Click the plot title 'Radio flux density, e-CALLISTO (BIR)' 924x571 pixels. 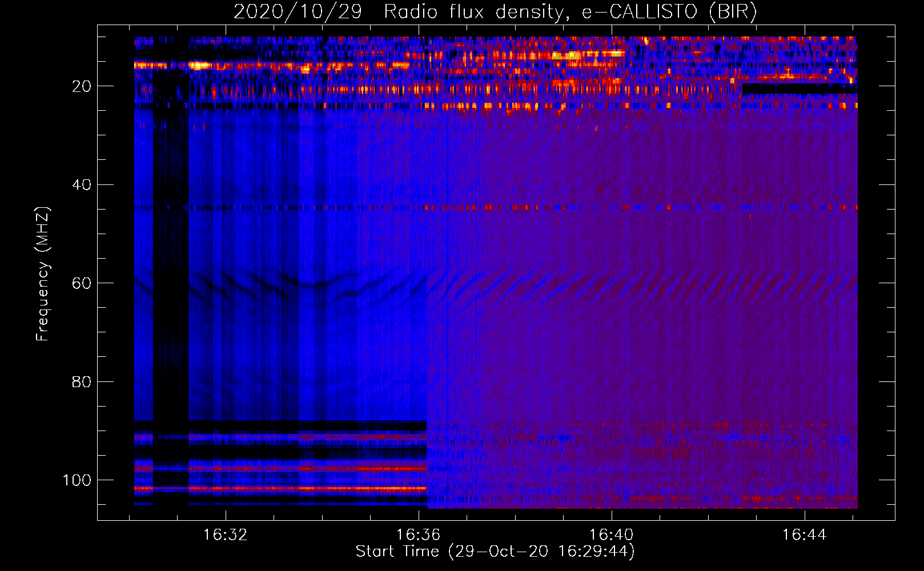[x=571, y=12]
